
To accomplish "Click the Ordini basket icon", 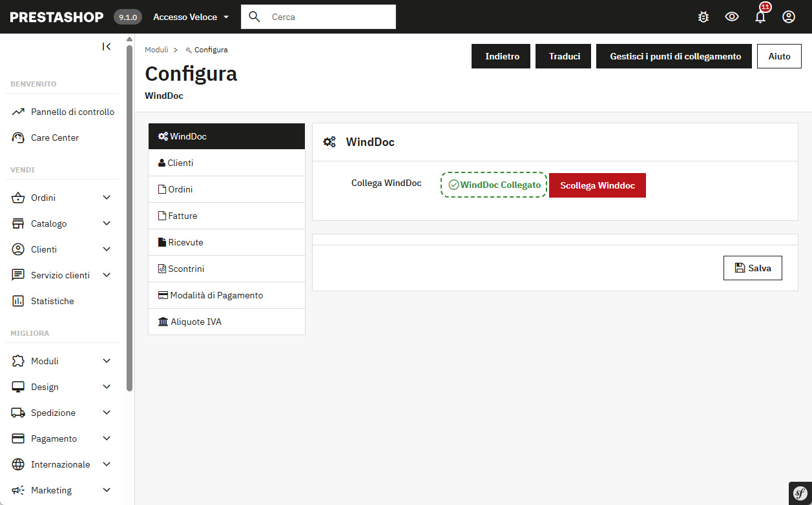I will click(18, 198).
